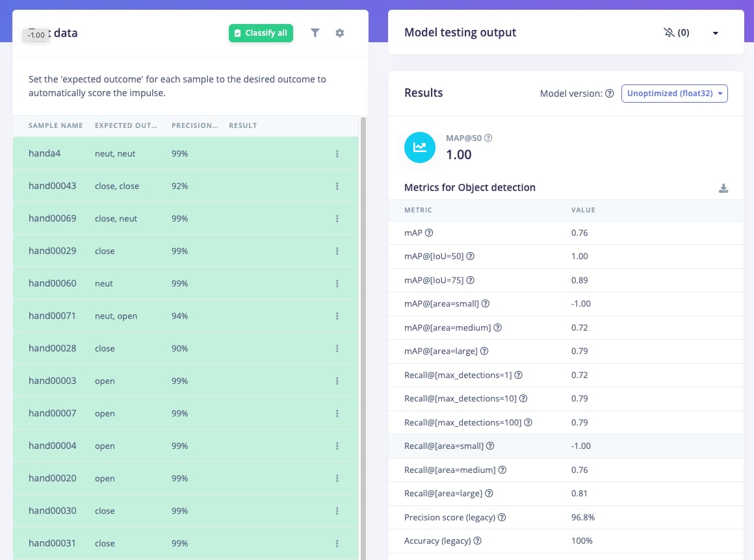Open the Unoptimized (float32) model version dropdown

click(x=674, y=94)
